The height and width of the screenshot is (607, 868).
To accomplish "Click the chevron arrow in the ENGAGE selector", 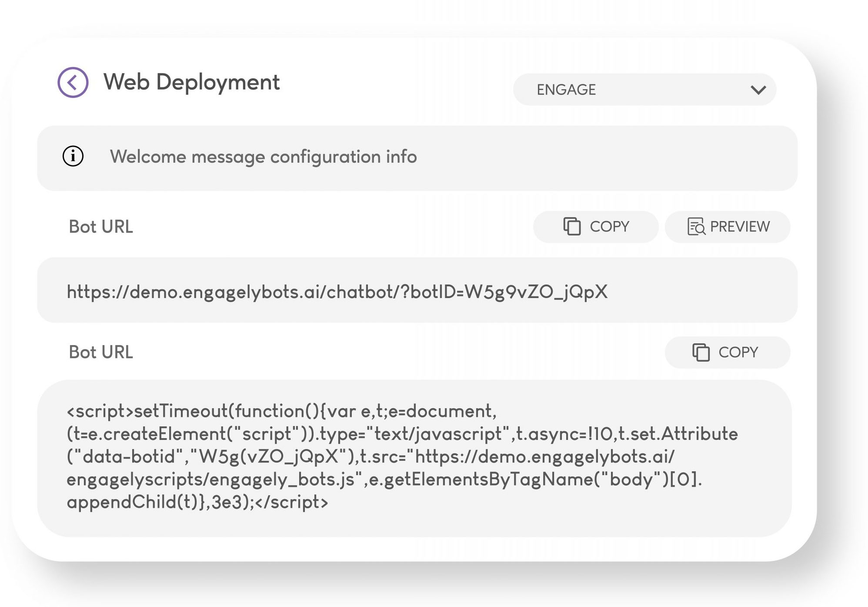I will (758, 90).
